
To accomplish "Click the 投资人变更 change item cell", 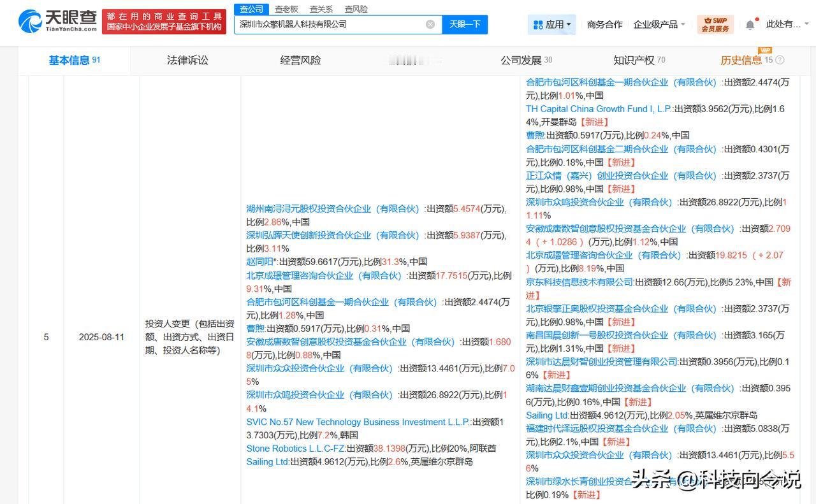I will point(190,336).
